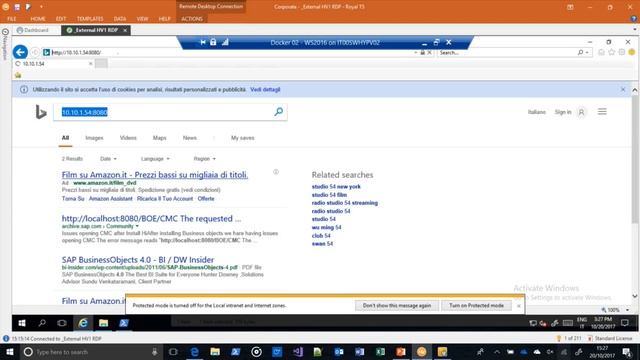Open Film su Amazon.it ad link
The image size is (640, 360).
point(155,175)
